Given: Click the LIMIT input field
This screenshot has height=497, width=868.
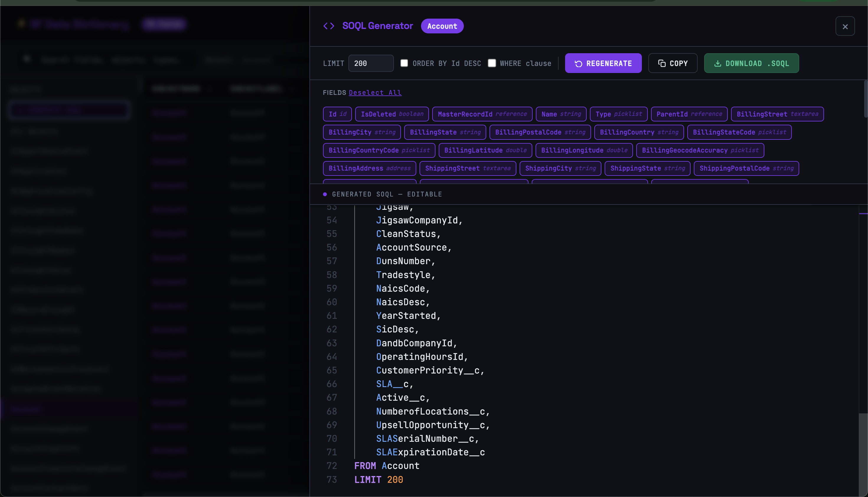Looking at the screenshot, I should coord(371,63).
